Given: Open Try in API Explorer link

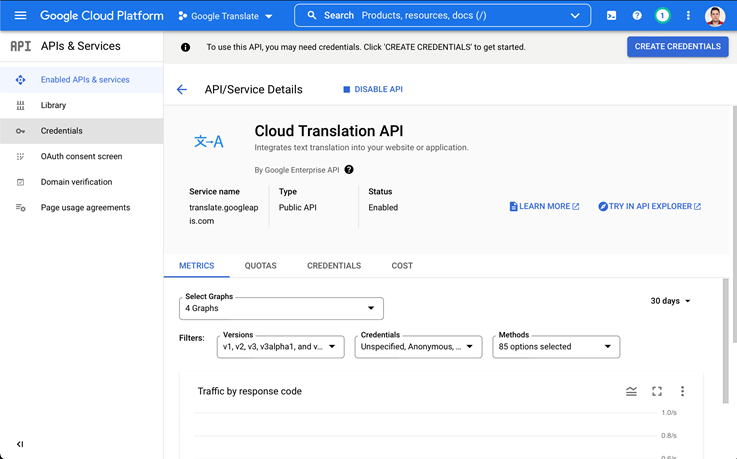Looking at the screenshot, I should tap(650, 206).
